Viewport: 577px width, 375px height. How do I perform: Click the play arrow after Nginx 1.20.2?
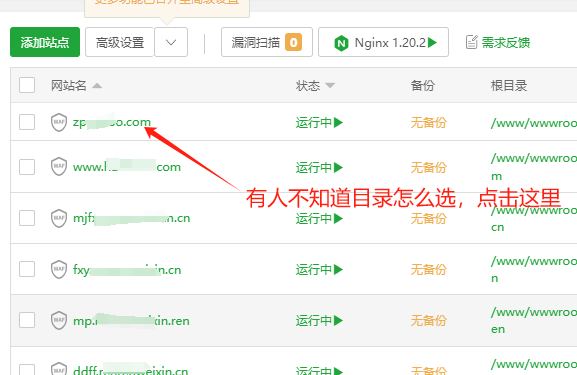(433, 42)
